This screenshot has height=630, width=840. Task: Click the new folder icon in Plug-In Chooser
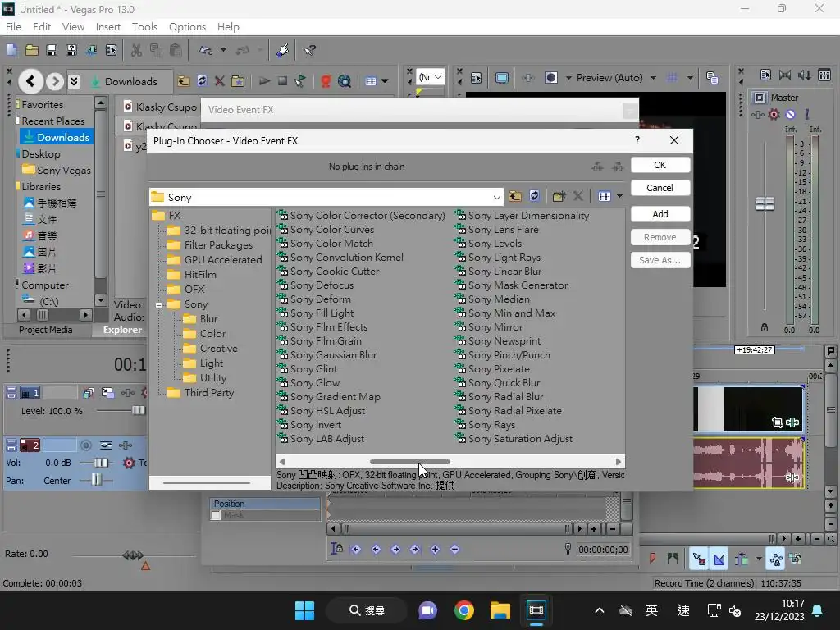[559, 196]
